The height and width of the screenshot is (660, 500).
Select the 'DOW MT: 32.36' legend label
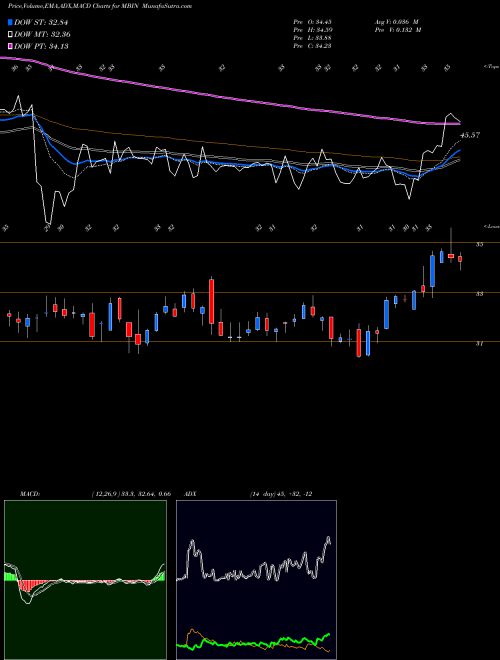tap(43, 34)
